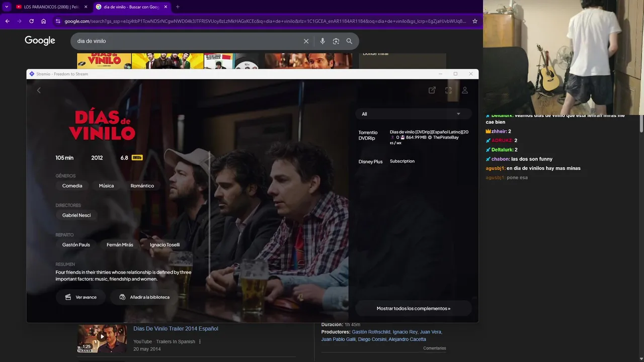Click the Stremio app logo in title bar
The width and height of the screenshot is (644, 362).
tap(32, 74)
